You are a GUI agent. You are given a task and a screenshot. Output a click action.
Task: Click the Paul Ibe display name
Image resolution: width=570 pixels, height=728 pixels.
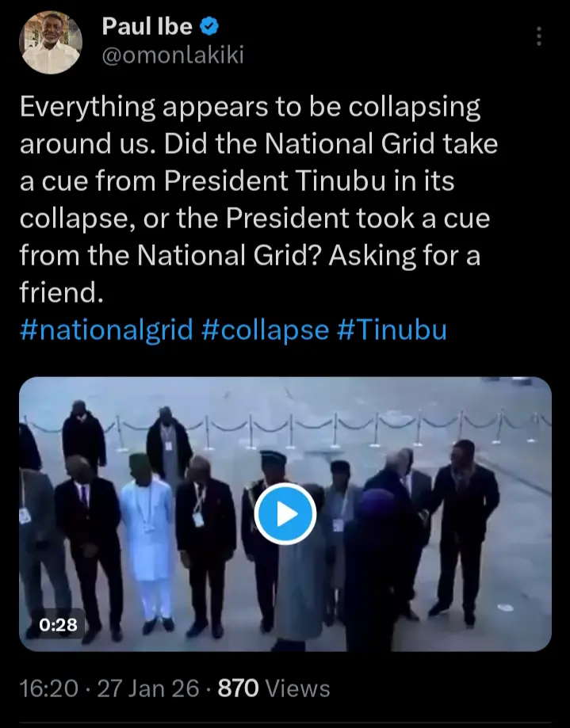[x=147, y=26]
